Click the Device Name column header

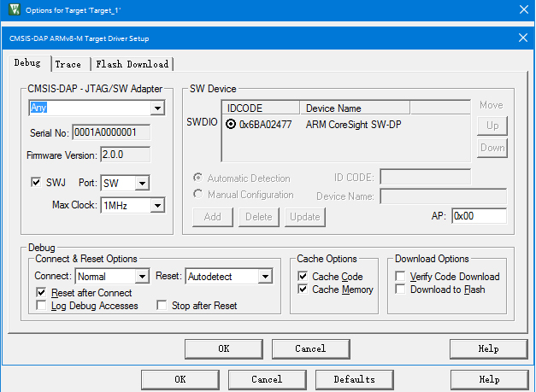(x=355, y=108)
